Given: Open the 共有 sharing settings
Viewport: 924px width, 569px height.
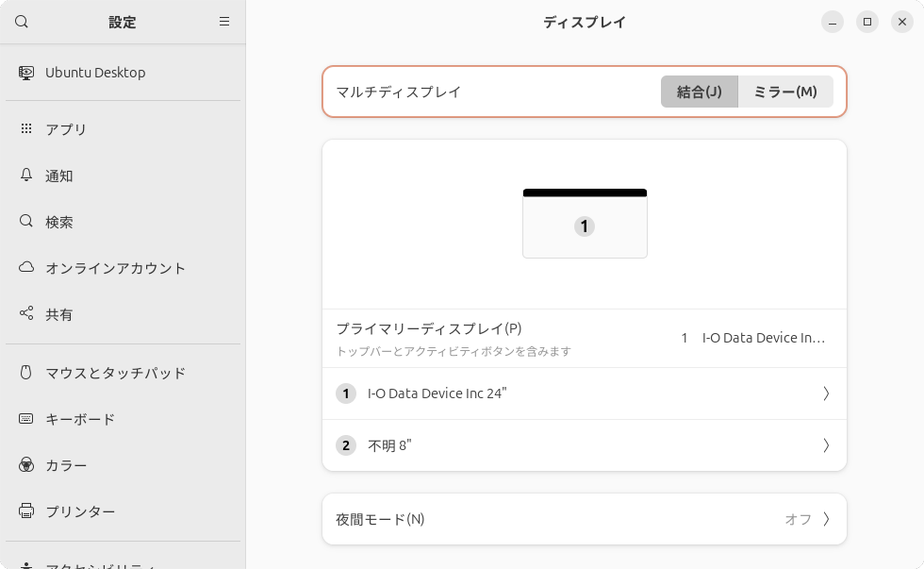Looking at the screenshot, I should coord(60,314).
